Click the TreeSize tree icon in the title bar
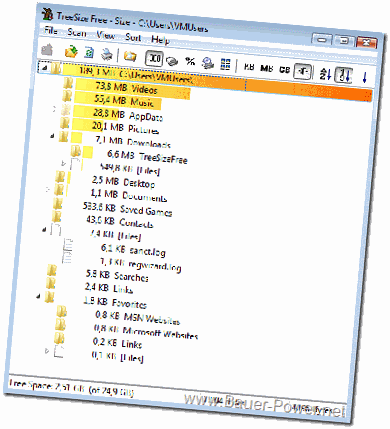Screen dimensions: 390x429 pos(48,14)
